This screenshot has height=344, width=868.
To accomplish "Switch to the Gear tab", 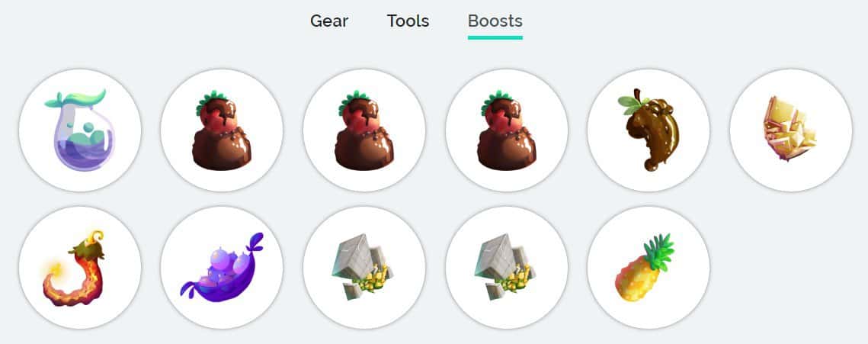I will pyautogui.click(x=328, y=21).
